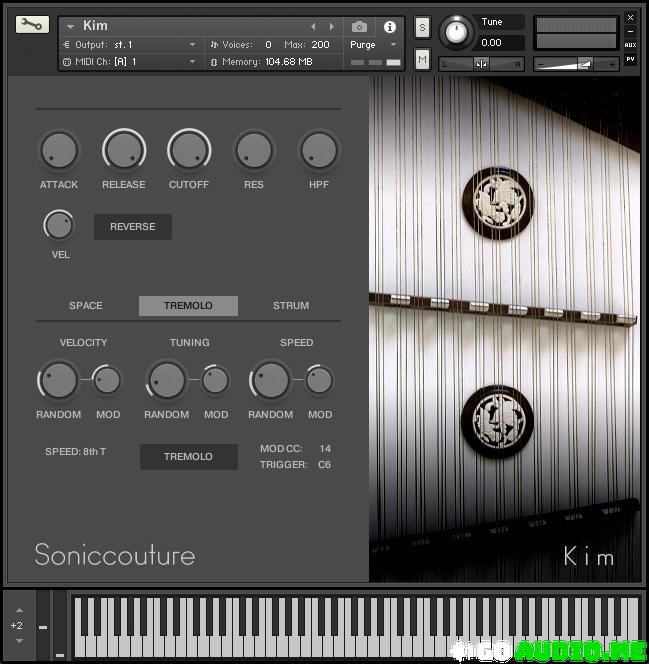
Task: Click the pan slider between L and R
Action: click(482, 64)
